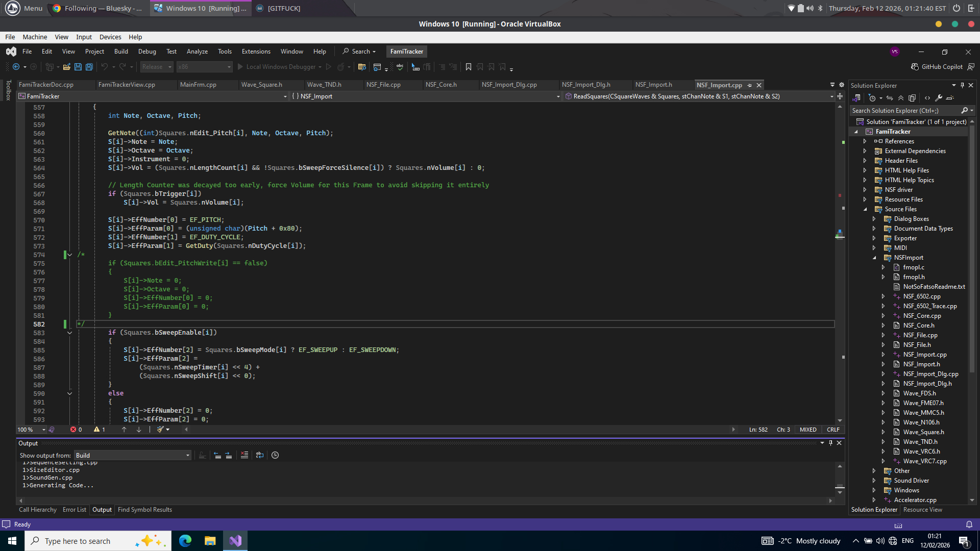Click the Open File folder icon
The image size is (980, 551).
pyautogui.click(x=66, y=67)
